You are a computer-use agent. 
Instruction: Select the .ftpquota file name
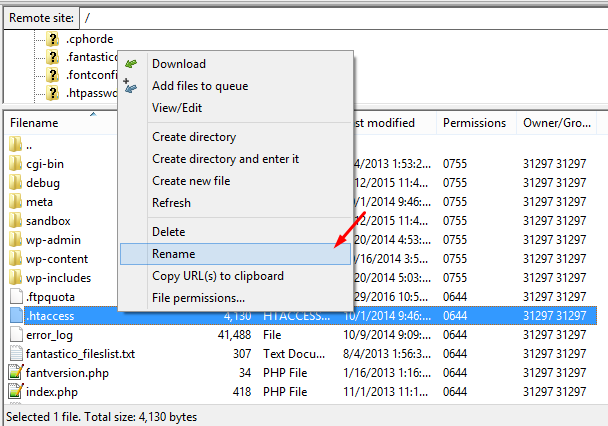pyautogui.click(x=50, y=297)
